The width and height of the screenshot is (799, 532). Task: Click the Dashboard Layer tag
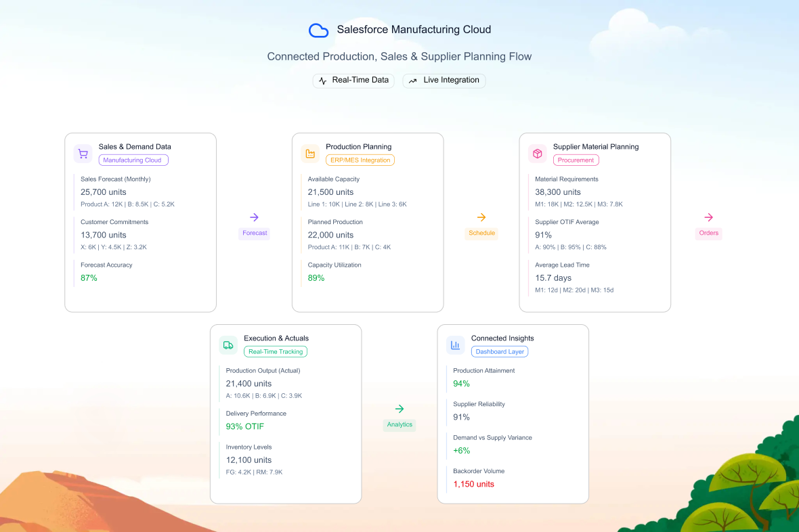pos(500,352)
